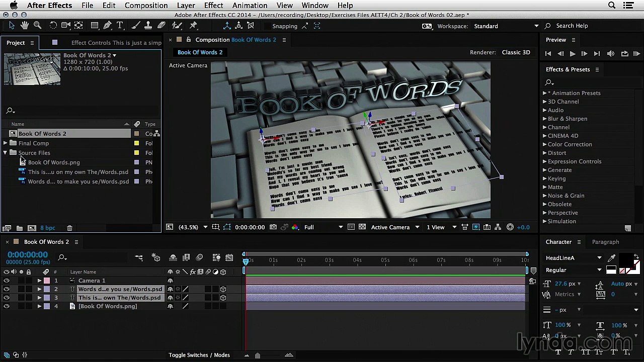644x362 pixels.
Task: Delete selected item with trash icon
Action: pyautogui.click(x=70, y=228)
